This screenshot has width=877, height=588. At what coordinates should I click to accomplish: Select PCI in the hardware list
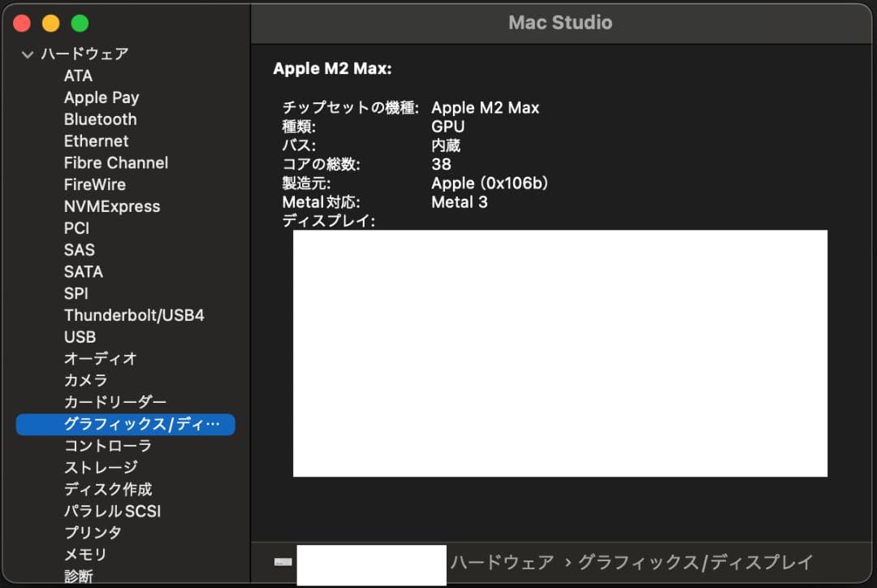76,228
